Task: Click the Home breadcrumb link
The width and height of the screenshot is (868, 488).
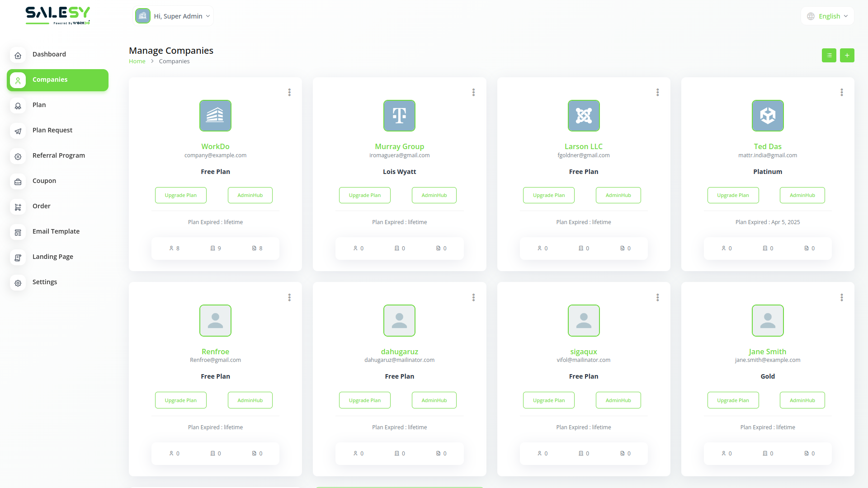Action: coord(137,61)
